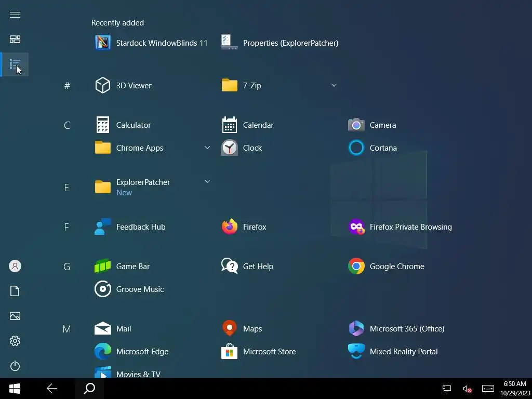Launch the Microsoft Edge icon
Screen dimensions: 532x399
[x=102, y=352]
